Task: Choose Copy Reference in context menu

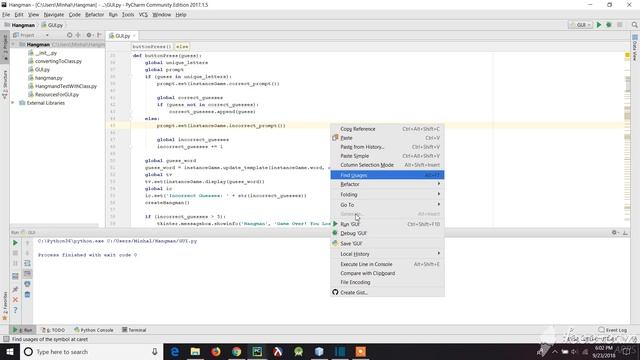Action: click(x=387, y=129)
